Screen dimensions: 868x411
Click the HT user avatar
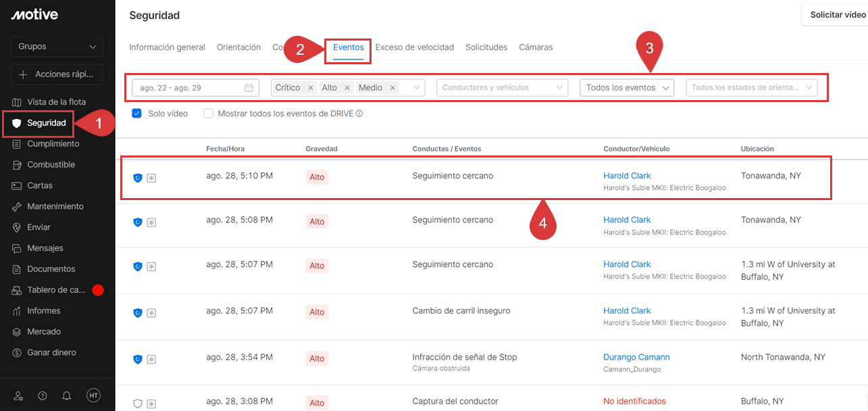coord(93,395)
